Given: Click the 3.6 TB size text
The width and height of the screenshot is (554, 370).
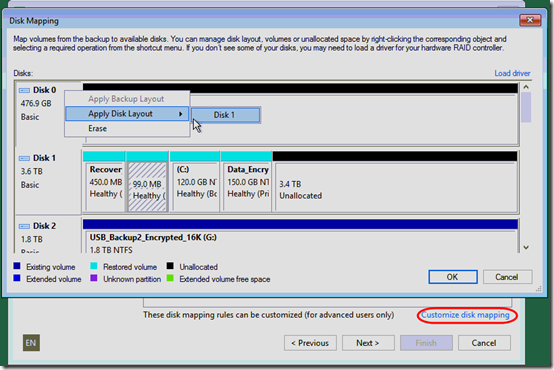Looking at the screenshot, I should (31, 171).
